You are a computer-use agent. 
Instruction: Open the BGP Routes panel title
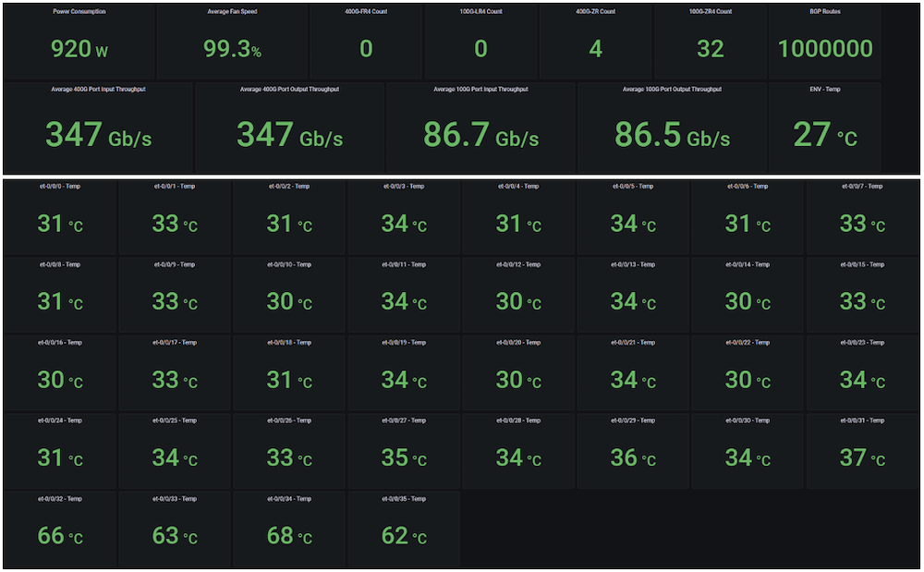pyautogui.click(x=825, y=11)
